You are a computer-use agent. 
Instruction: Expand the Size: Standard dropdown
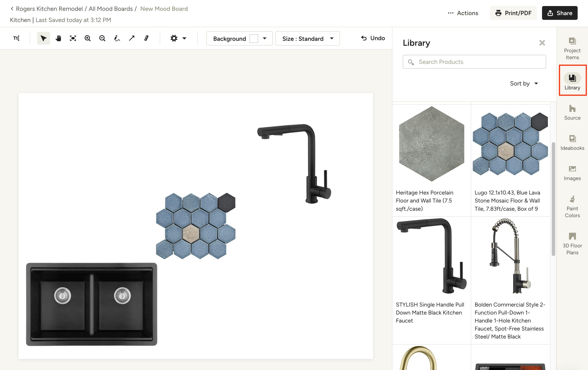pos(307,38)
